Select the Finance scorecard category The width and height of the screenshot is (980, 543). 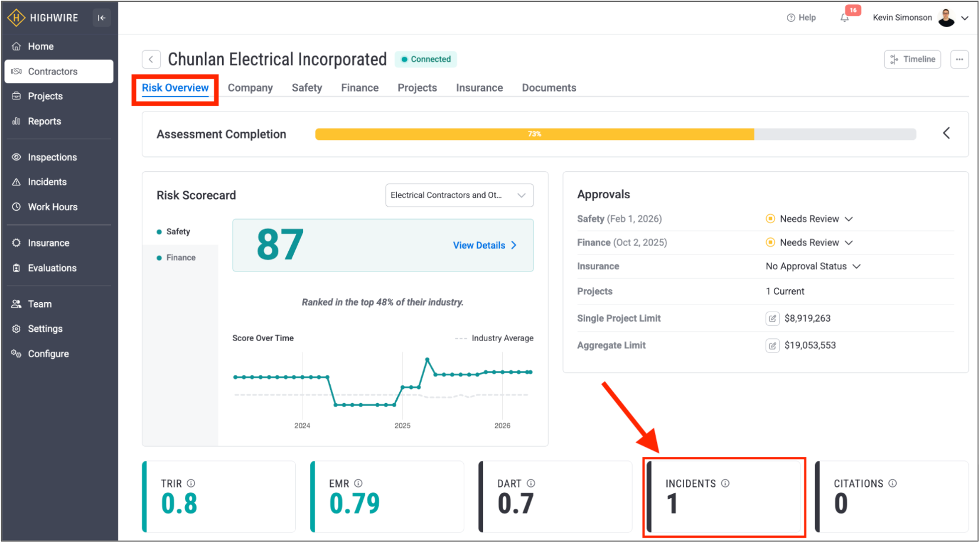click(180, 258)
